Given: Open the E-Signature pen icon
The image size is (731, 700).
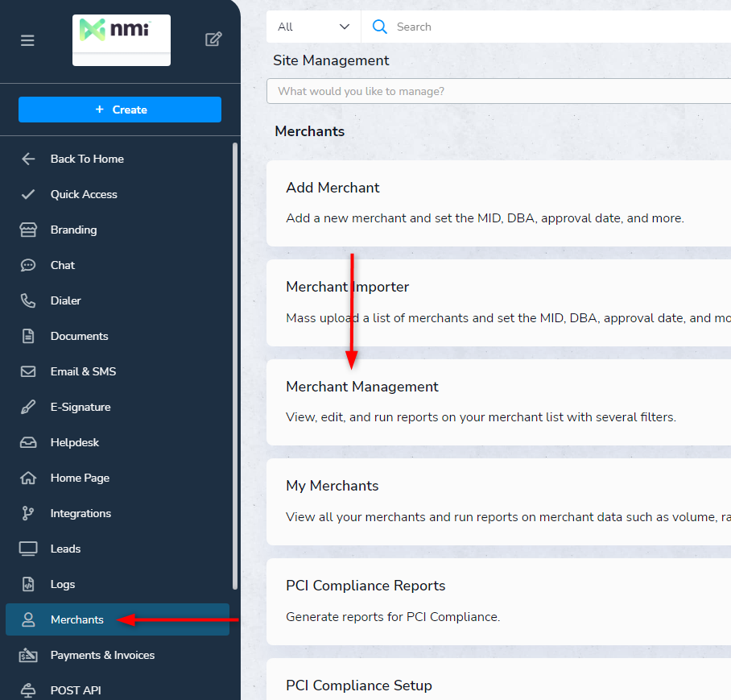Looking at the screenshot, I should tap(28, 407).
